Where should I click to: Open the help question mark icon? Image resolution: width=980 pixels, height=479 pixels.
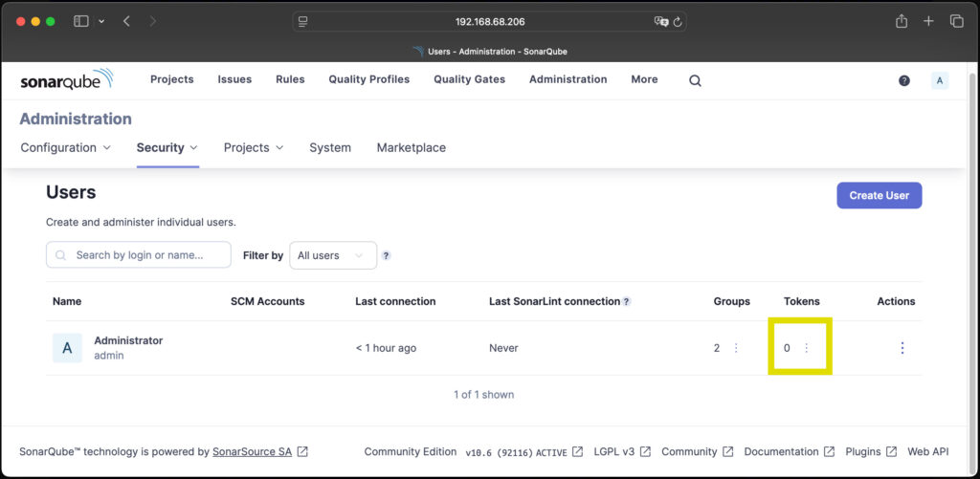(x=903, y=80)
